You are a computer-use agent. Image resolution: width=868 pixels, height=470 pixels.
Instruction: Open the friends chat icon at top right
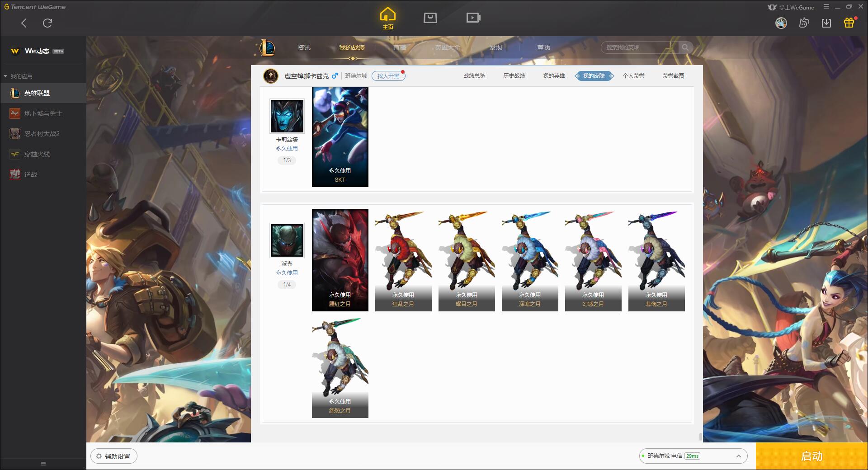pyautogui.click(x=804, y=23)
